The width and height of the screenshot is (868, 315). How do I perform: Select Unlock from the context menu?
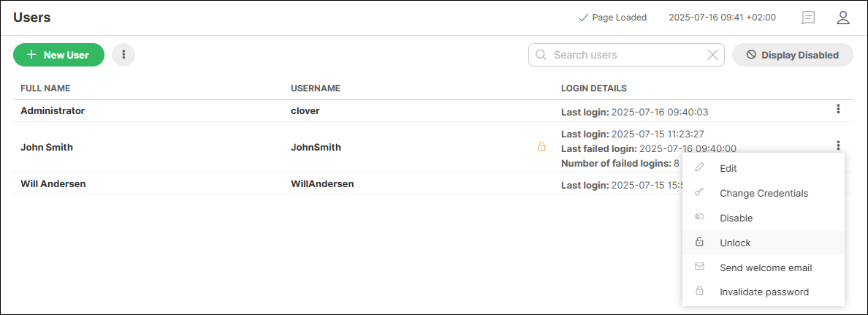point(735,243)
